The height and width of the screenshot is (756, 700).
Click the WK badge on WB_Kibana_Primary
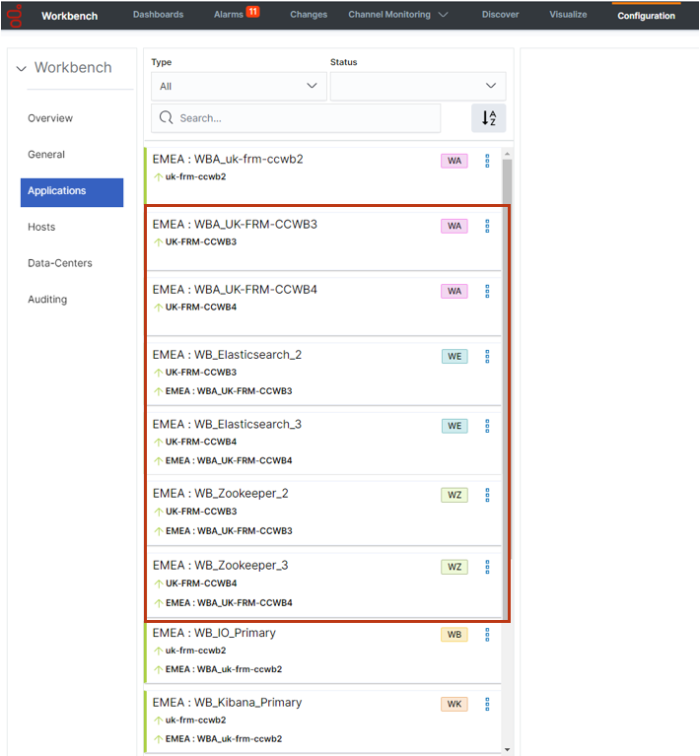pos(454,704)
